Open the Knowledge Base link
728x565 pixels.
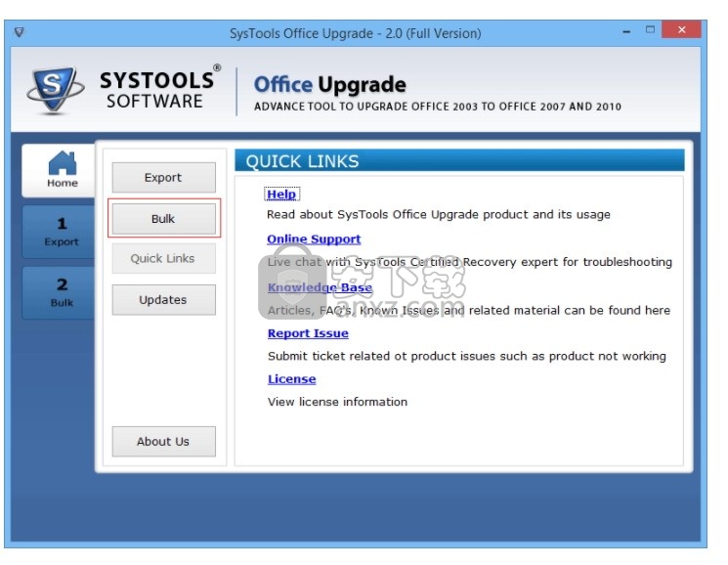coord(320,287)
